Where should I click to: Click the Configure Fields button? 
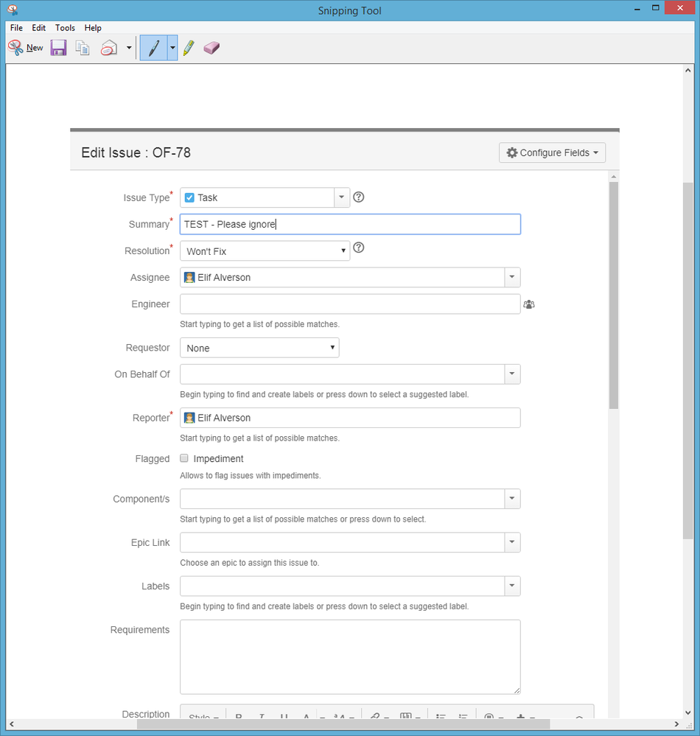coord(552,153)
